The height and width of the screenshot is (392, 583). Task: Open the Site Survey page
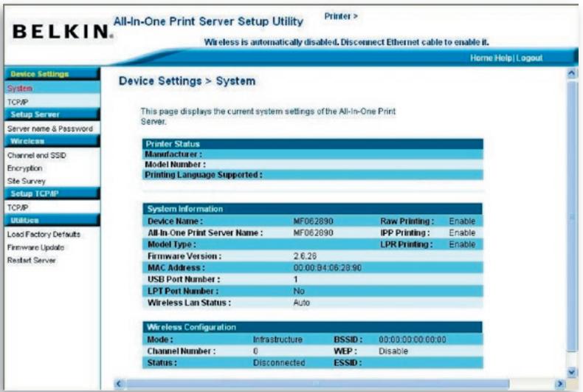coord(26,181)
